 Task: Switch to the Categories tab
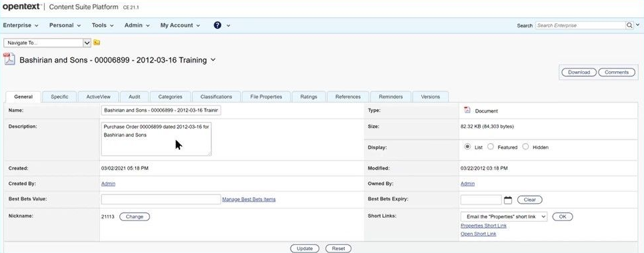click(x=170, y=97)
